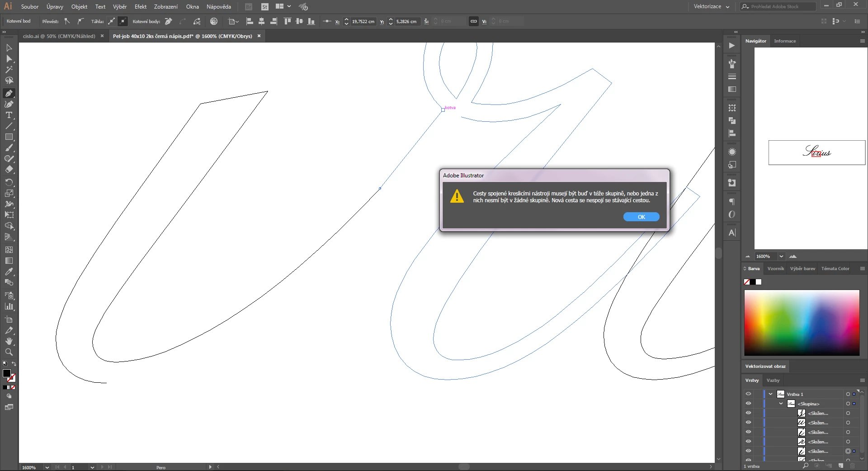Select the Rectangle tool
868x471 pixels.
click(x=9, y=137)
